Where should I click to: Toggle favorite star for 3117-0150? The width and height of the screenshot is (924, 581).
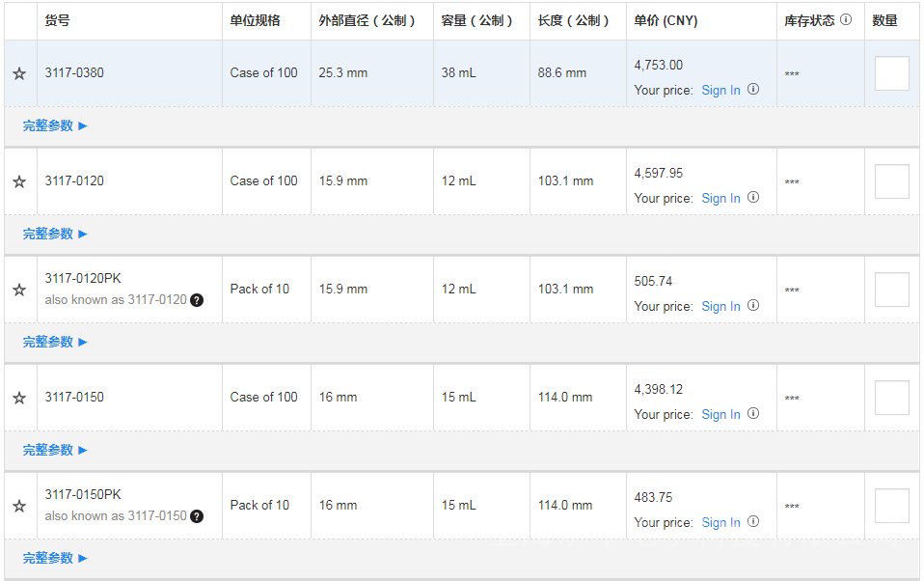[x=18, y=398]
